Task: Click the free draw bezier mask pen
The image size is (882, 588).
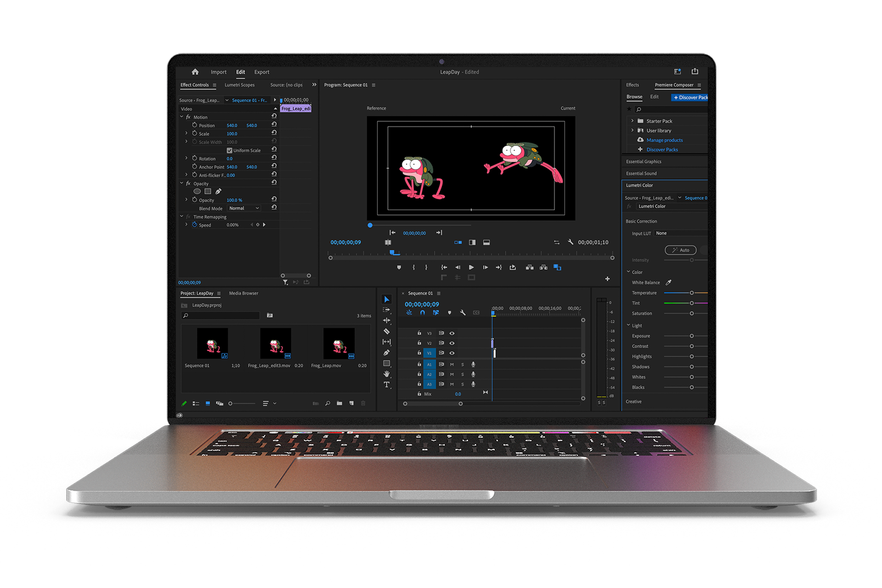Action: 218,192
